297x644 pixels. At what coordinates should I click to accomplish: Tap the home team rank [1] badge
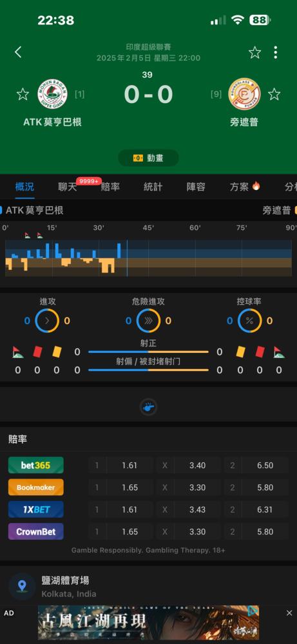(80, 95)
